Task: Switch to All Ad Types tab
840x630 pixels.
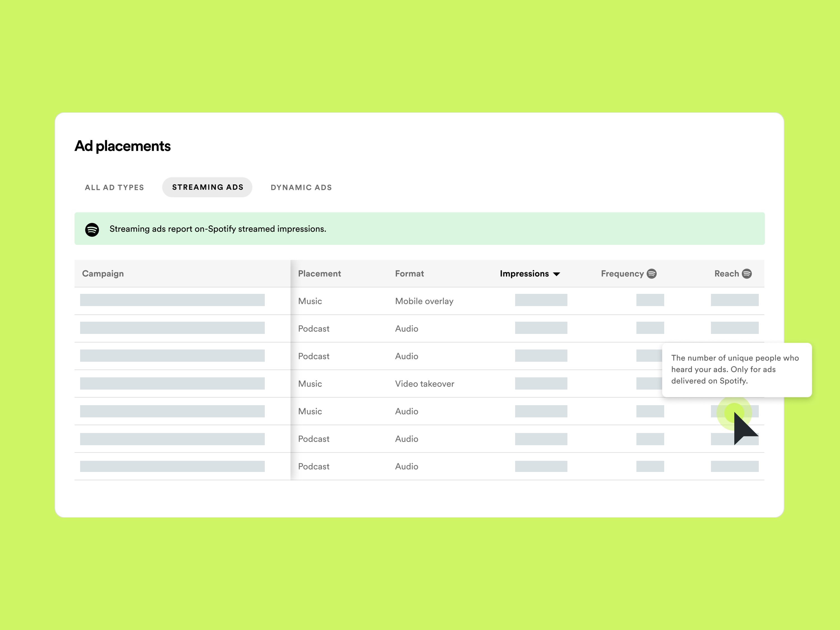Action: click(114, 187)
